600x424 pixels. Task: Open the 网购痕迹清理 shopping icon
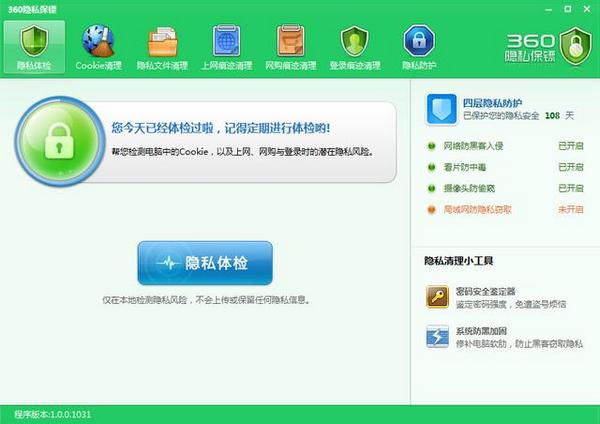(x=290, y=41)
